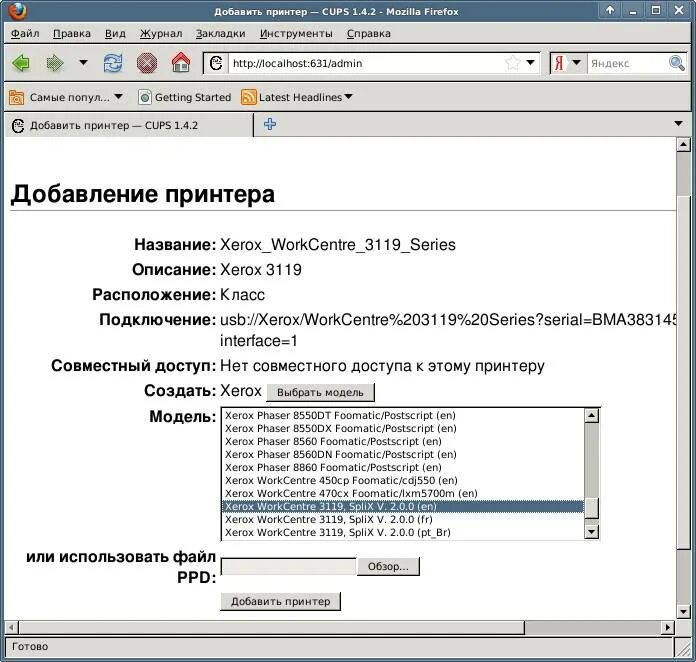
Task: Focus the Яндекс search field
Action: (628, 63)
